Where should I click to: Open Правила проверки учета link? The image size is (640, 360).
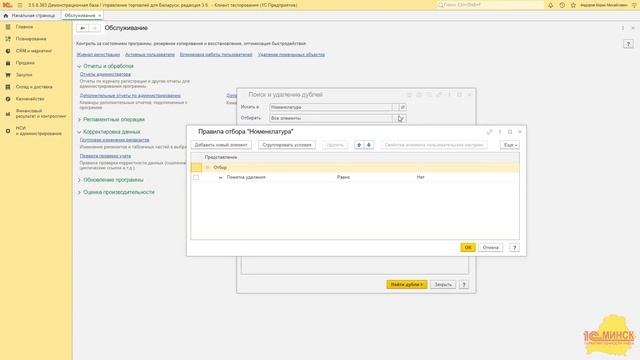pos(105,156)
